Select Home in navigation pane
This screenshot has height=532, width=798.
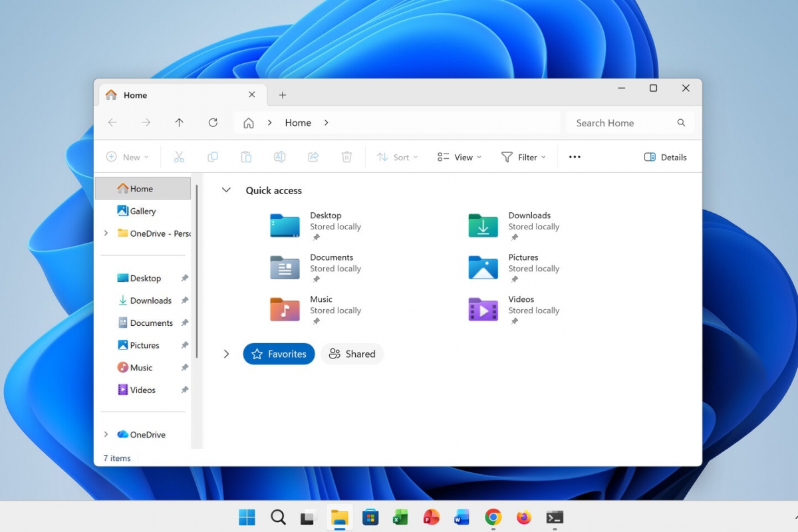tap(143, 188)
